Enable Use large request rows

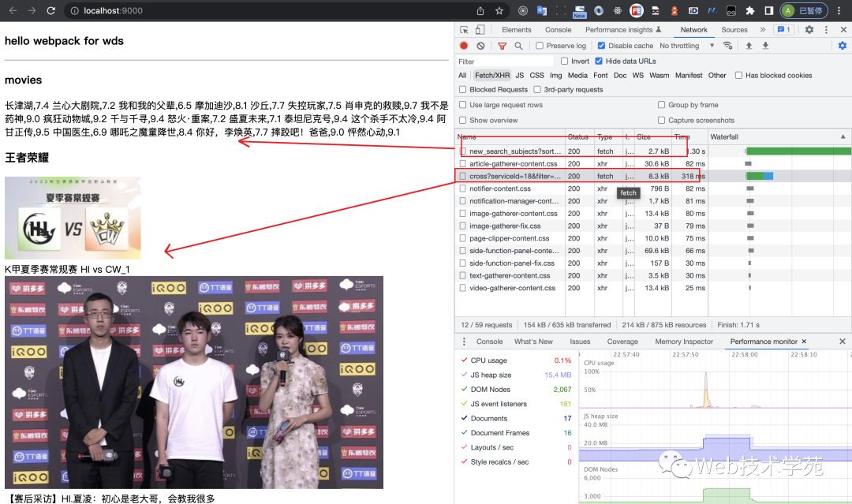[463, 105]
